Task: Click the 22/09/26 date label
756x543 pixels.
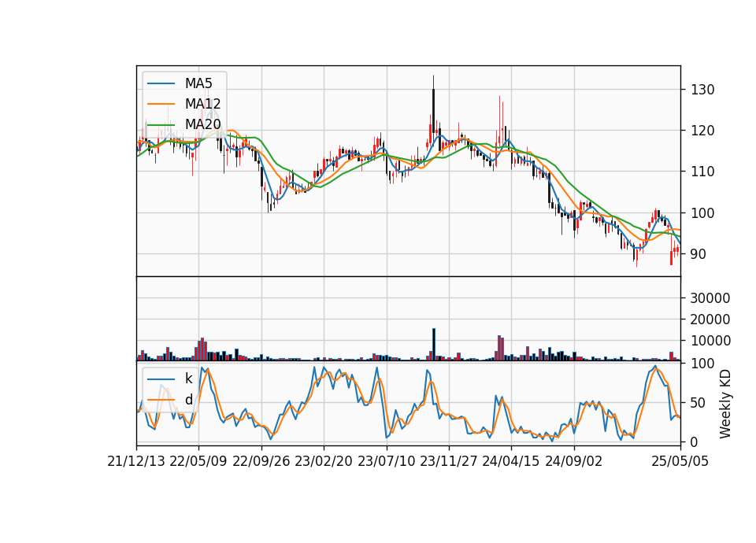Action: [261, 462]
